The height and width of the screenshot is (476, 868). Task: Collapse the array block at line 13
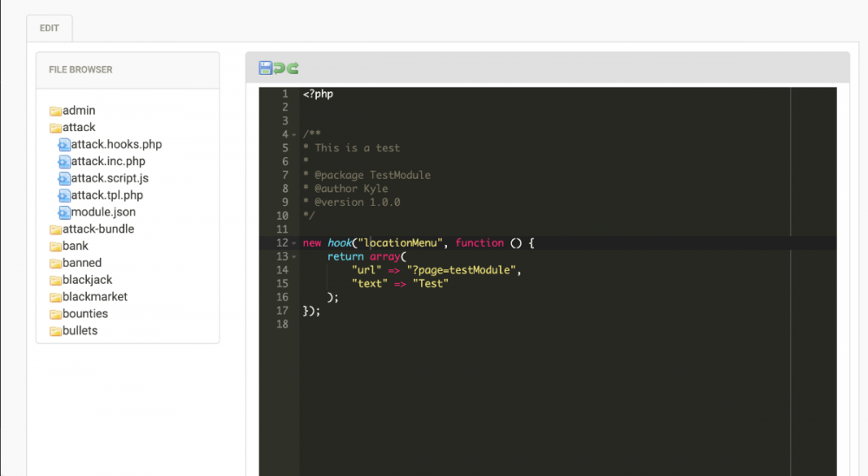[x=294, y=257]
